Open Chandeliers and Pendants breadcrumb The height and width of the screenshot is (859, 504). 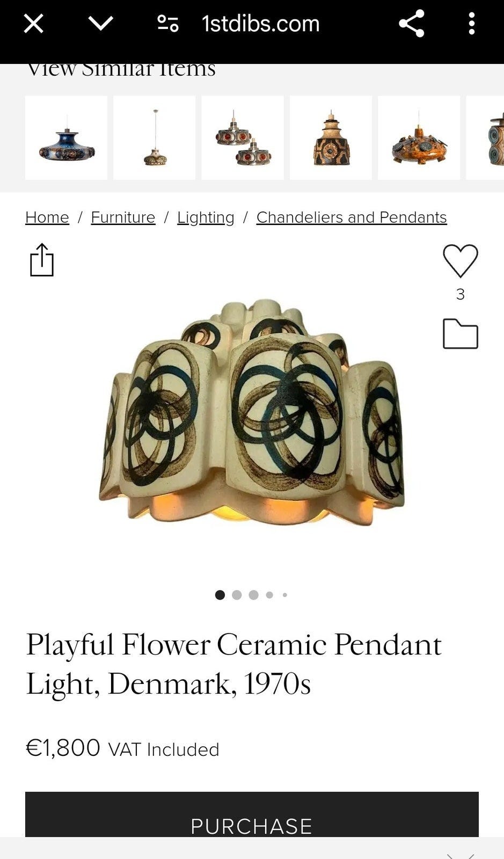pos(352,217)
